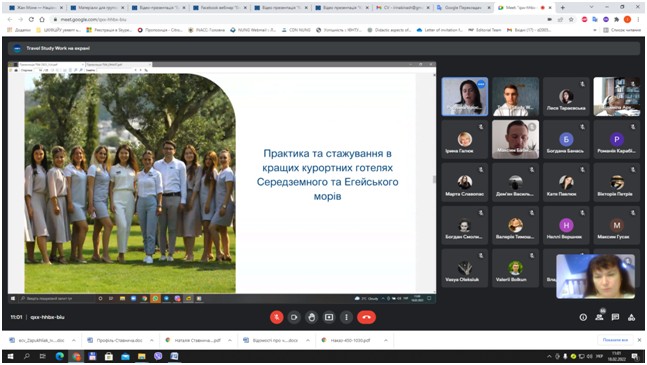
Task: Open the Chrome extensions puzzle icon
Action: tap(616, 19)
